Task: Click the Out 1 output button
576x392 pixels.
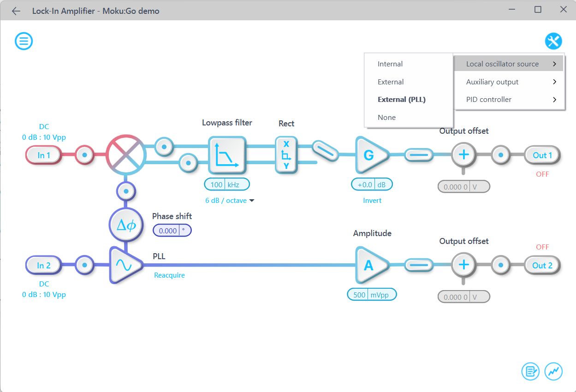Action: (542, 155)
